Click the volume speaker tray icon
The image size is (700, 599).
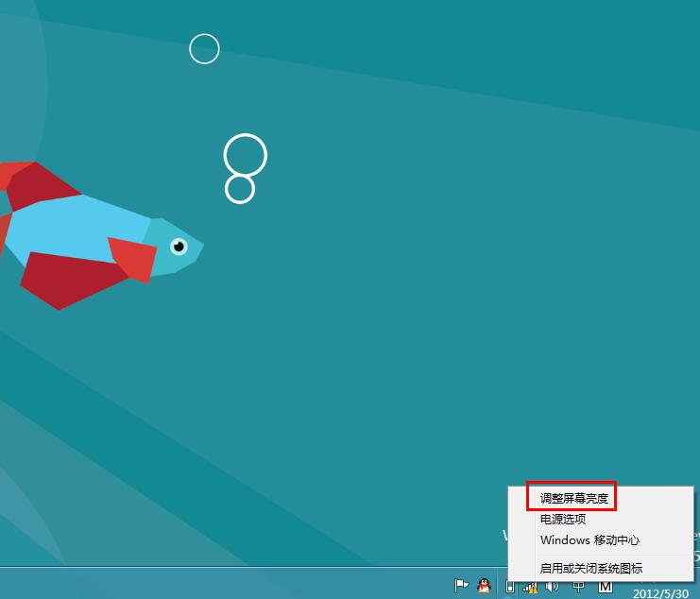click(553, 587)
